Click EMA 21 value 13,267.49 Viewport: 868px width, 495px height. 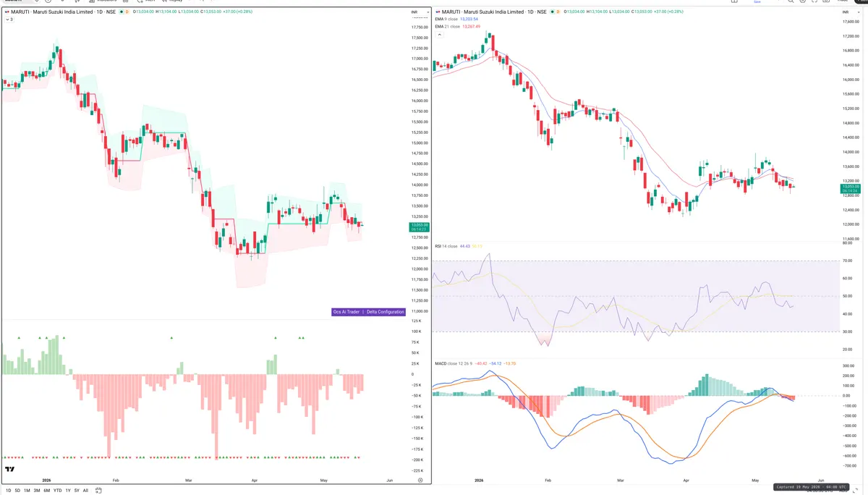(x=471, y=25)
